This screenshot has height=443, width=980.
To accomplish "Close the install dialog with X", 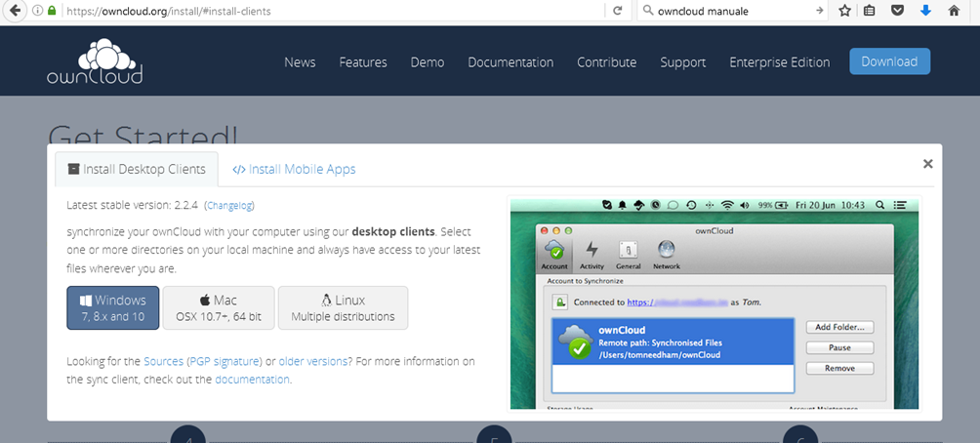I will tap(928, 164).
